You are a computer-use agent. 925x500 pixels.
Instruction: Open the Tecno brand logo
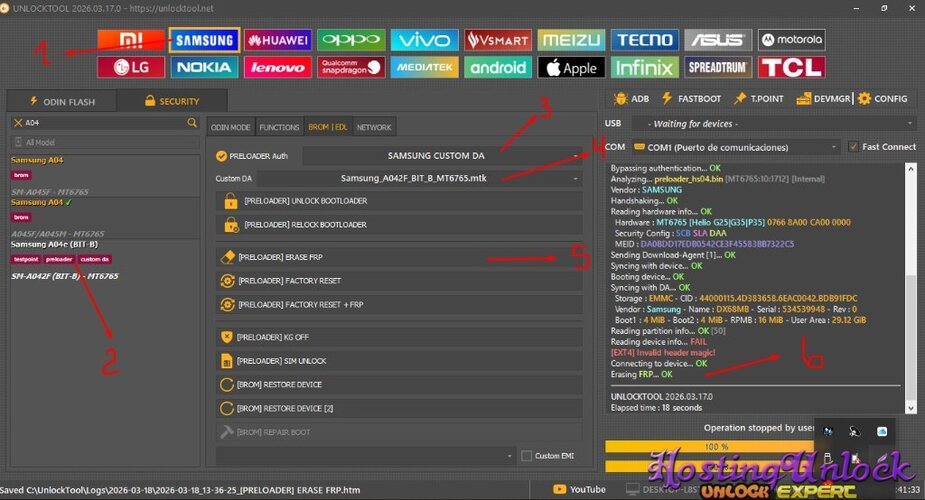click(645, 40)
